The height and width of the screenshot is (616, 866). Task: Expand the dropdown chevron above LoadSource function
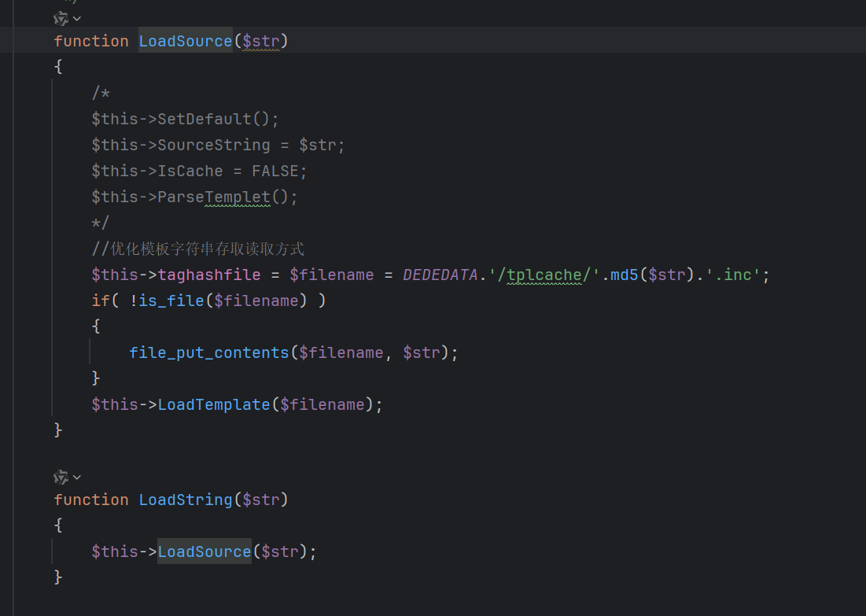coord(77,17)
